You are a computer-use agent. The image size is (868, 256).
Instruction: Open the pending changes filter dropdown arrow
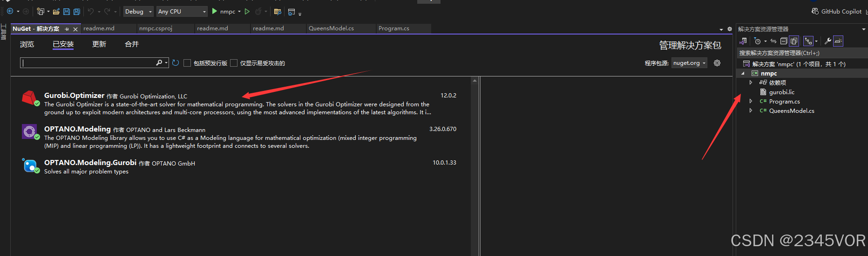coord(766,41)
